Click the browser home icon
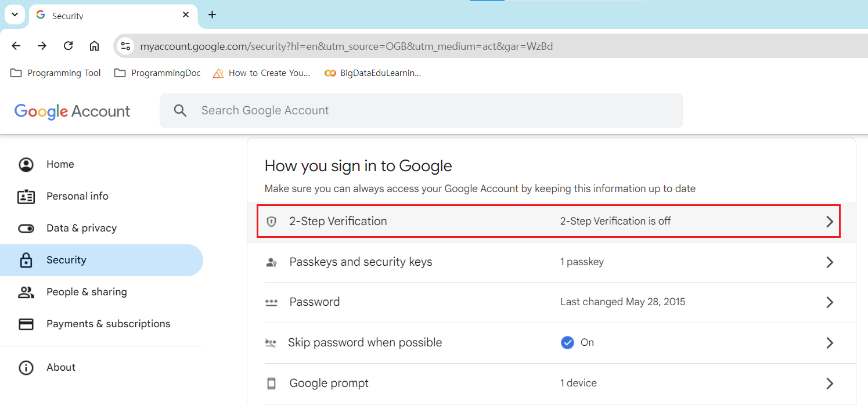This screenshot has height=405, width=868. coord(94,46)
